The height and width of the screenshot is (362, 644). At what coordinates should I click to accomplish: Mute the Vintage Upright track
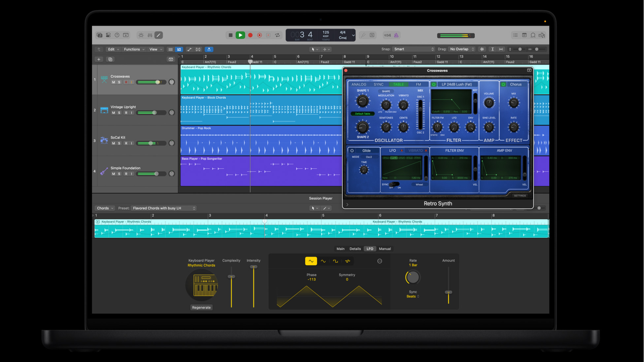click(113, 113)
